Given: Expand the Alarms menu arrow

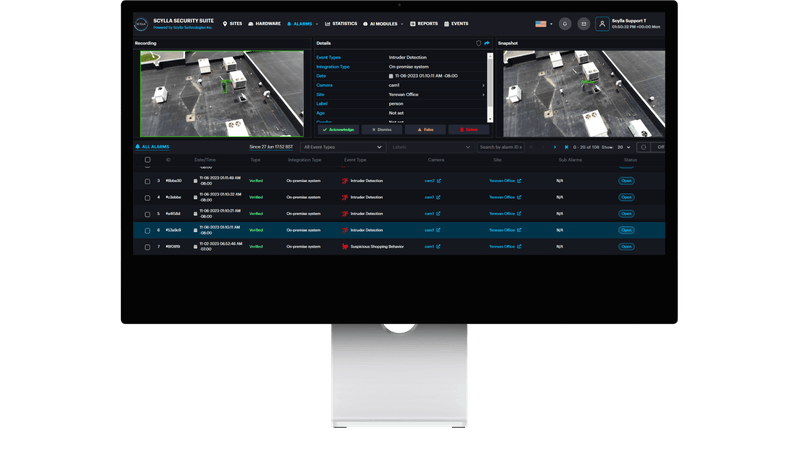Looking at the screenshot, I should click(317, 24).
